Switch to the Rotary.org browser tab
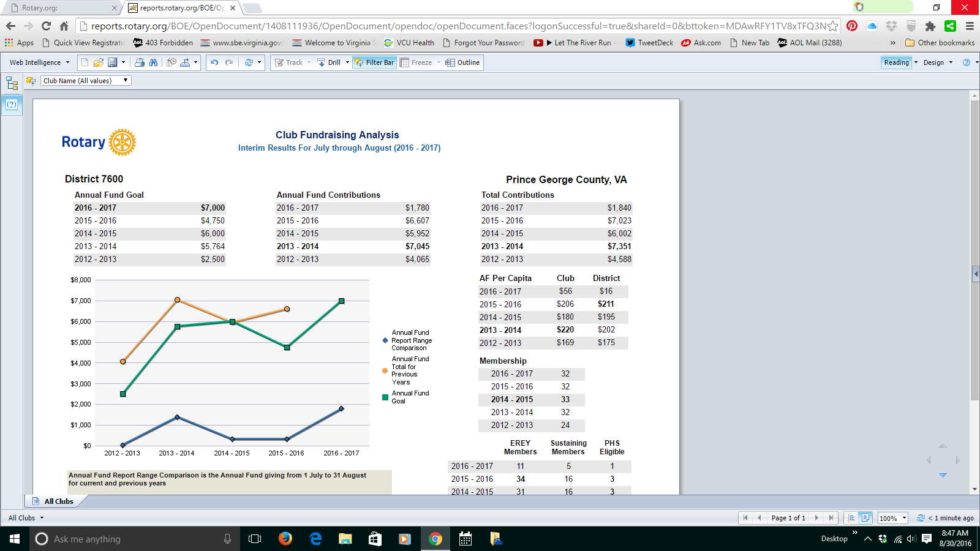This screenshot has width=980, height=551. [x=61, y=8]
